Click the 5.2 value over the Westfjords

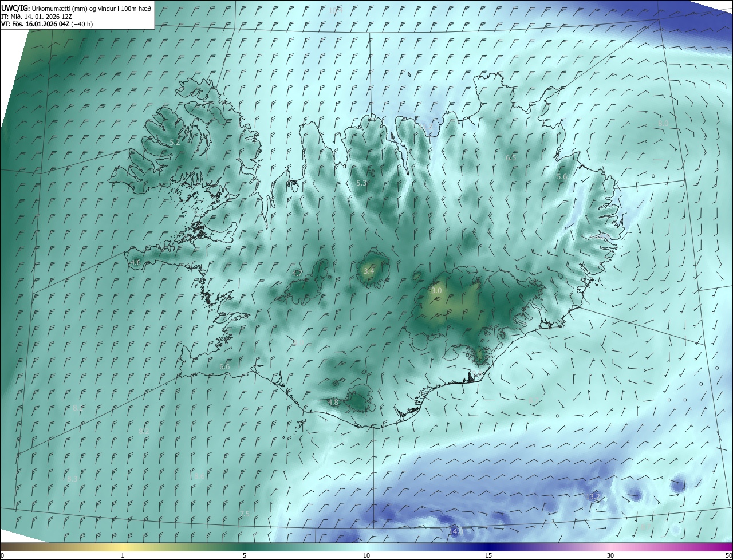click(175, 142)
